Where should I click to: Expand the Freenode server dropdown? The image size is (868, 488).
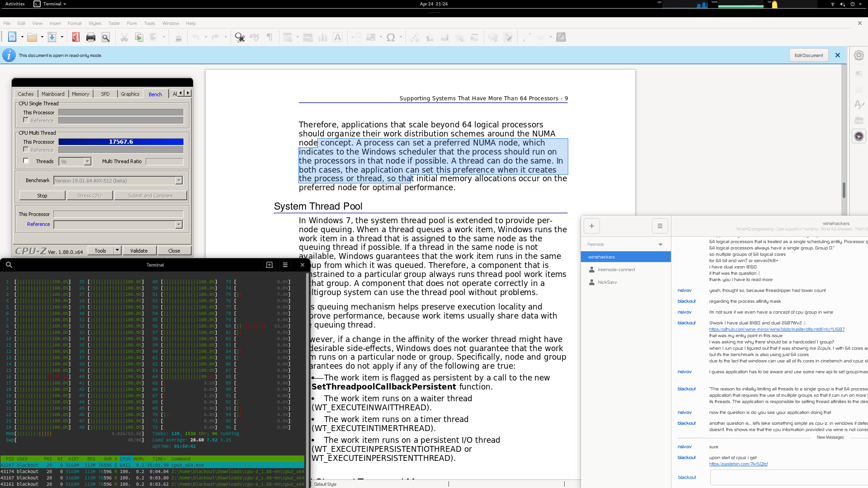pyautogui.click(x=660, y=244)
